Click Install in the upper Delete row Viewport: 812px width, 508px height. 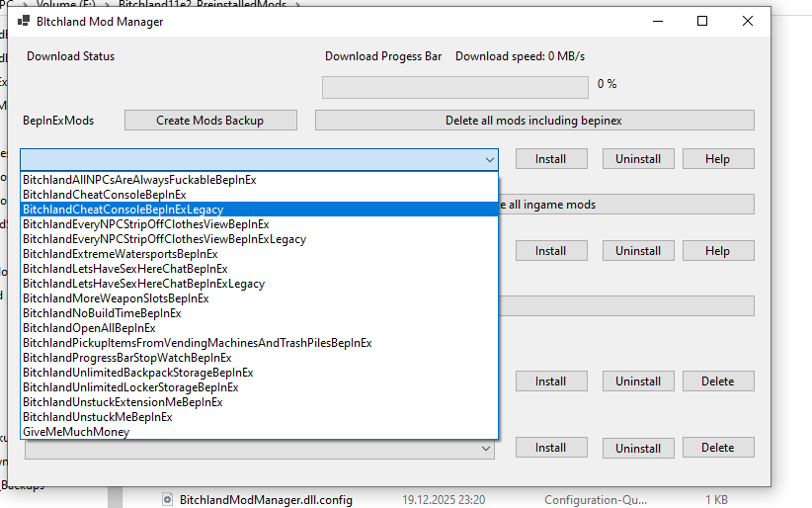point(551,381)
